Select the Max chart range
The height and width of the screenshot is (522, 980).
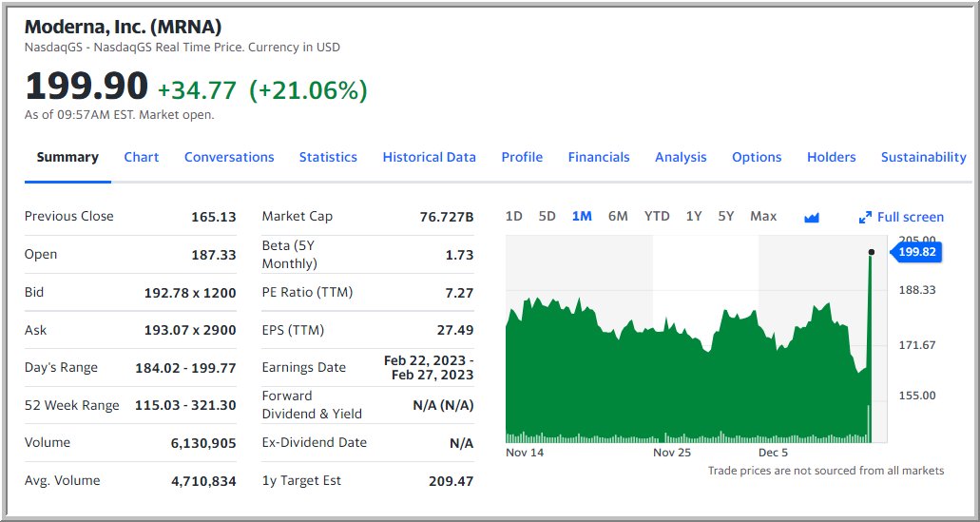point(763,216)
